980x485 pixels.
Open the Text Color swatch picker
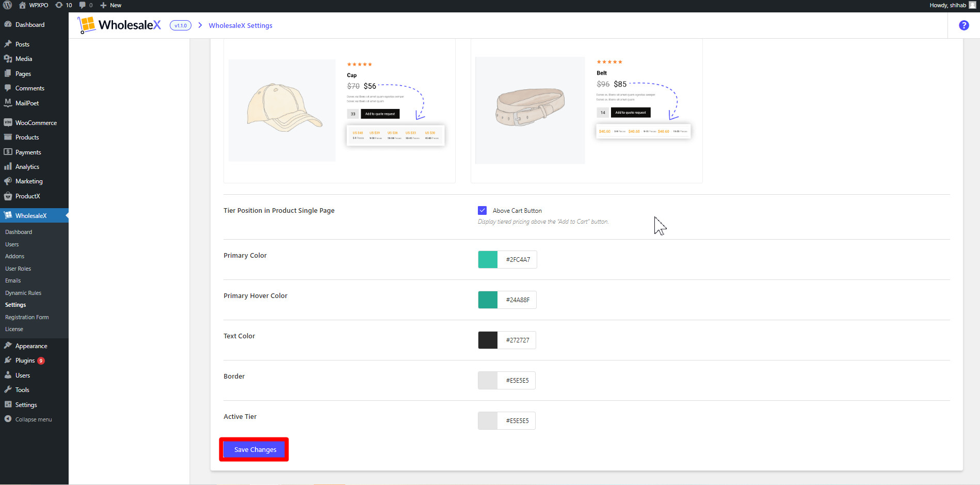(488, 340)
